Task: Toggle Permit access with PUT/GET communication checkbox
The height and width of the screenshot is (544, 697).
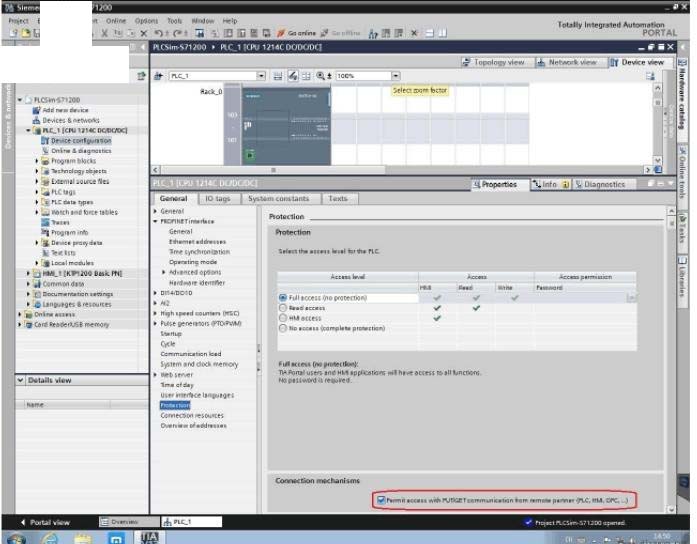Action: (x=381, y=499)
